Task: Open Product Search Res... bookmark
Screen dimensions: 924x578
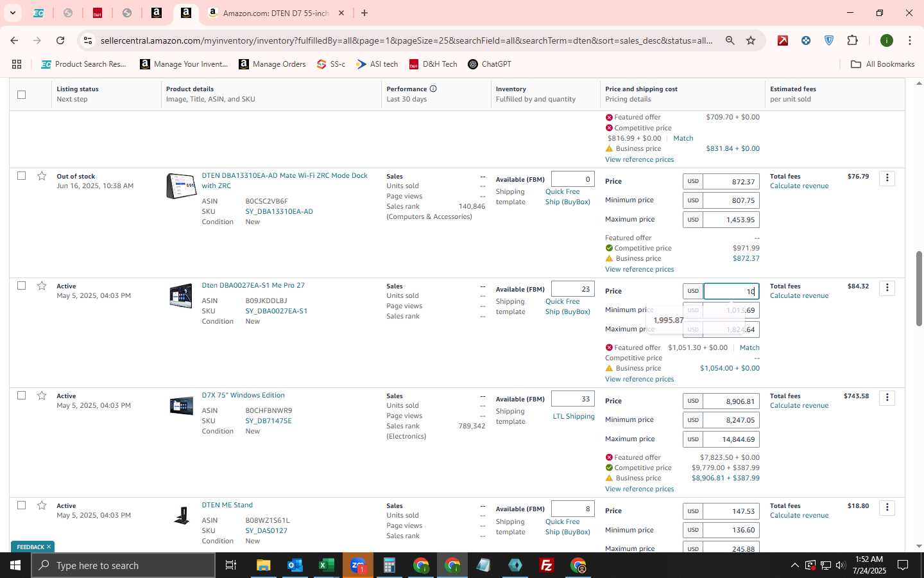Action: (x=83, y=64)
